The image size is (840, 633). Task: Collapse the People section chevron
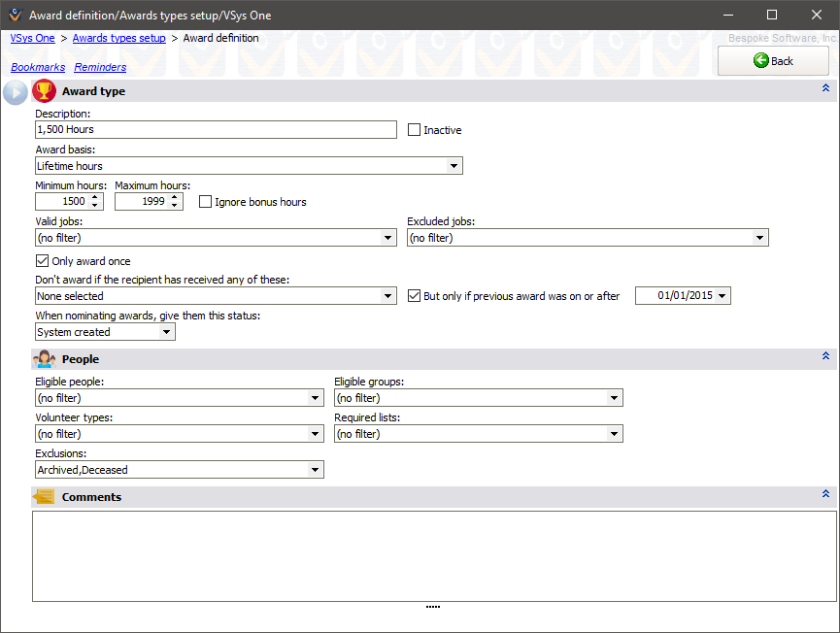click(x=825, y=356)
